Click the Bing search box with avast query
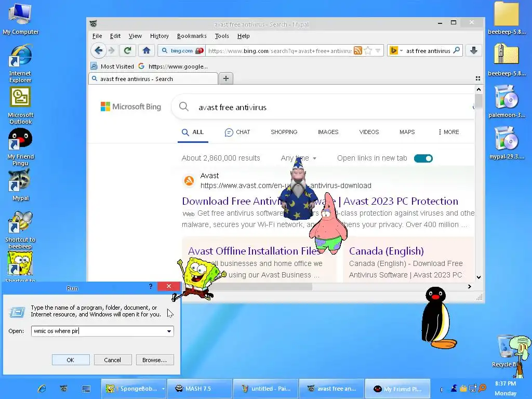 pyautogui.click(x=322, y=107)
